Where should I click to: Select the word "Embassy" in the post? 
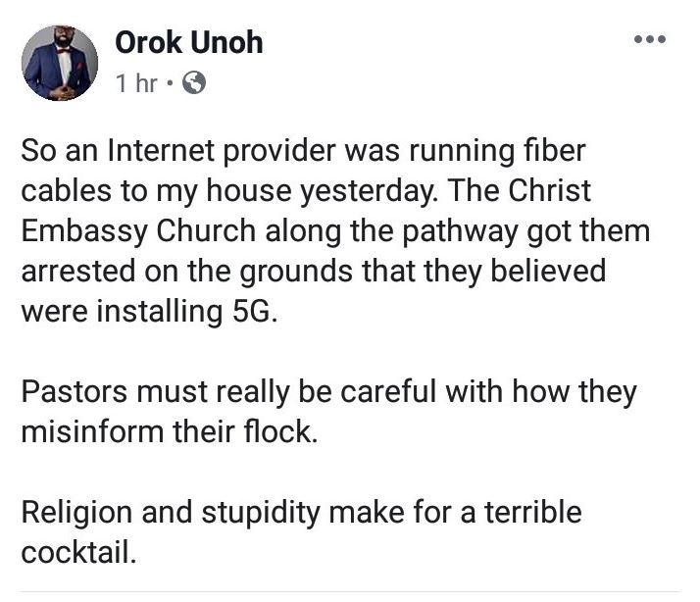83,233
